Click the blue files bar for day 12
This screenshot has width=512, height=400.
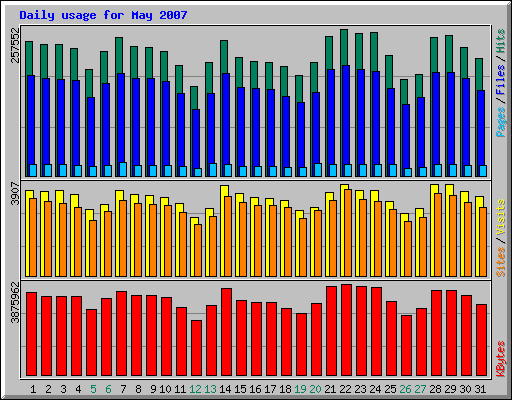196,139
